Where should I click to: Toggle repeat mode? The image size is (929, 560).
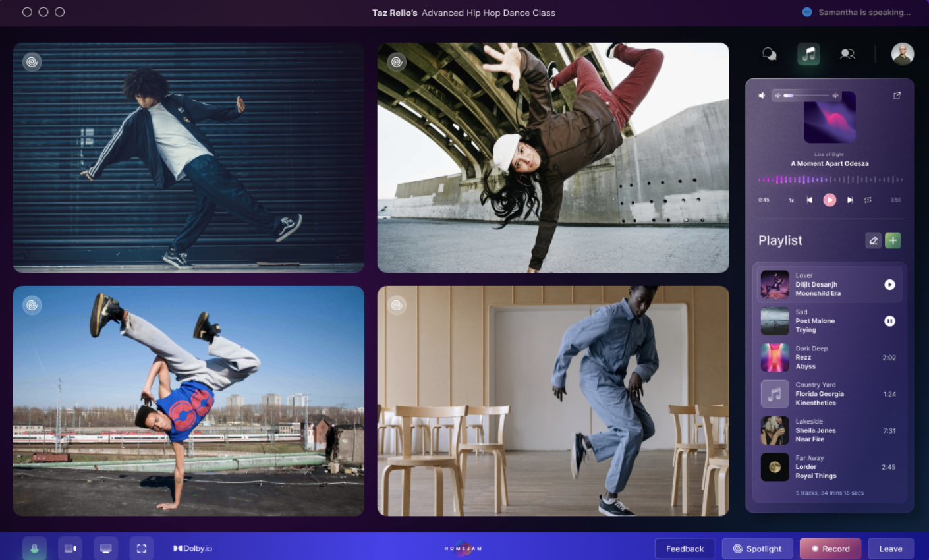tap(868, 200)
